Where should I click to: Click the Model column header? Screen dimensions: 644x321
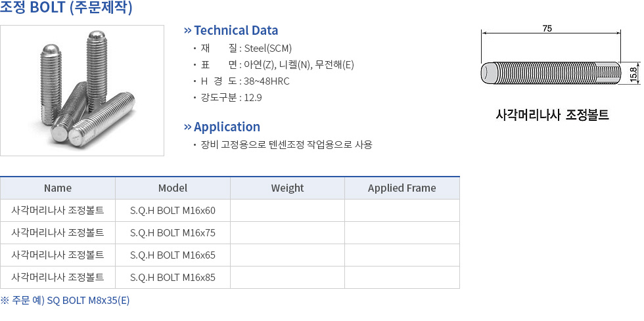pyautogui.click(x=173, y=188)
